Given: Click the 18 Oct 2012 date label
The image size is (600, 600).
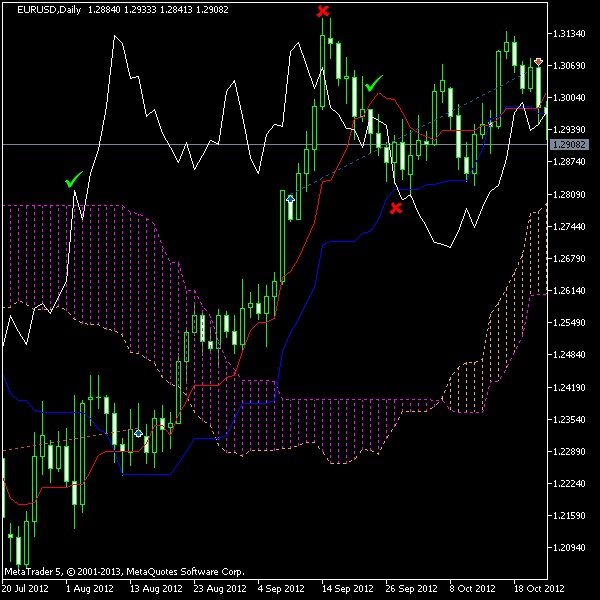Looking at the screenshot, I should coord(538,590).
